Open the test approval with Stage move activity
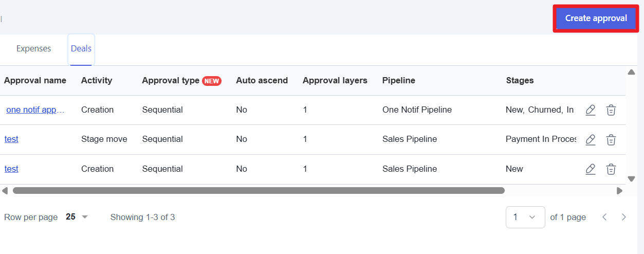The image size is (644, 254). tap(11, 139)
